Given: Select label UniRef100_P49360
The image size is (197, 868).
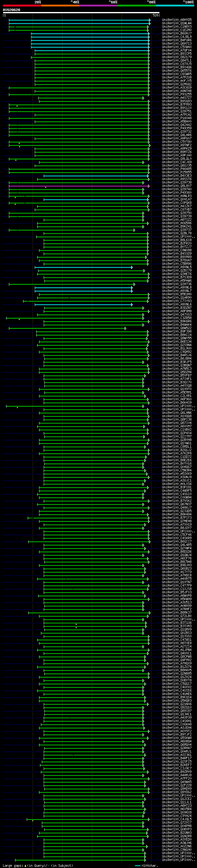Looking at the screenshot, I should click(177, 192).
